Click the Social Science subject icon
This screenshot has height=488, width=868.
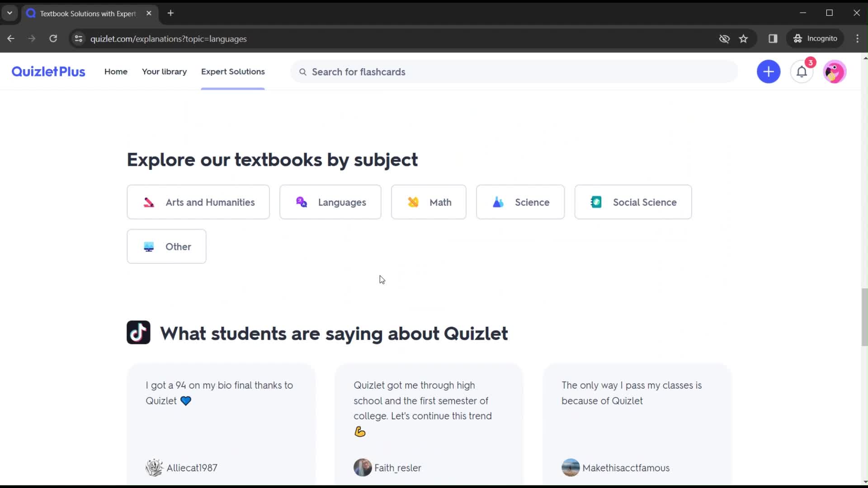click(x=595, y=202)
